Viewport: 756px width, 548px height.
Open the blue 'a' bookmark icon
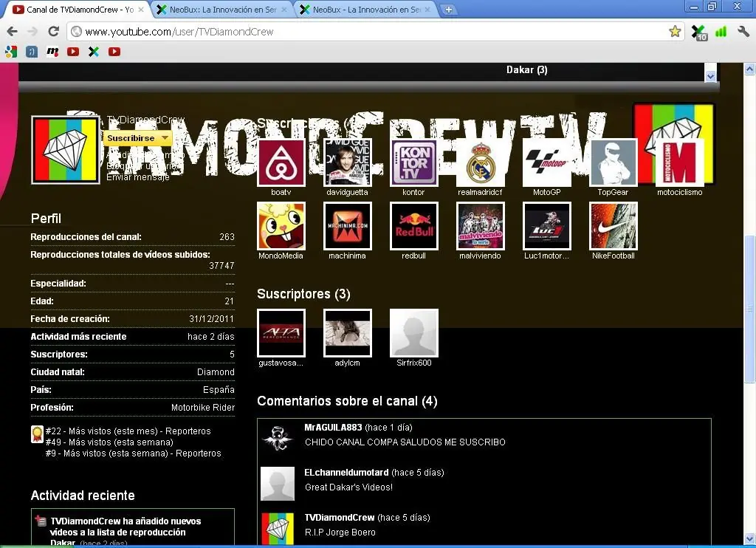pos(31,52)
